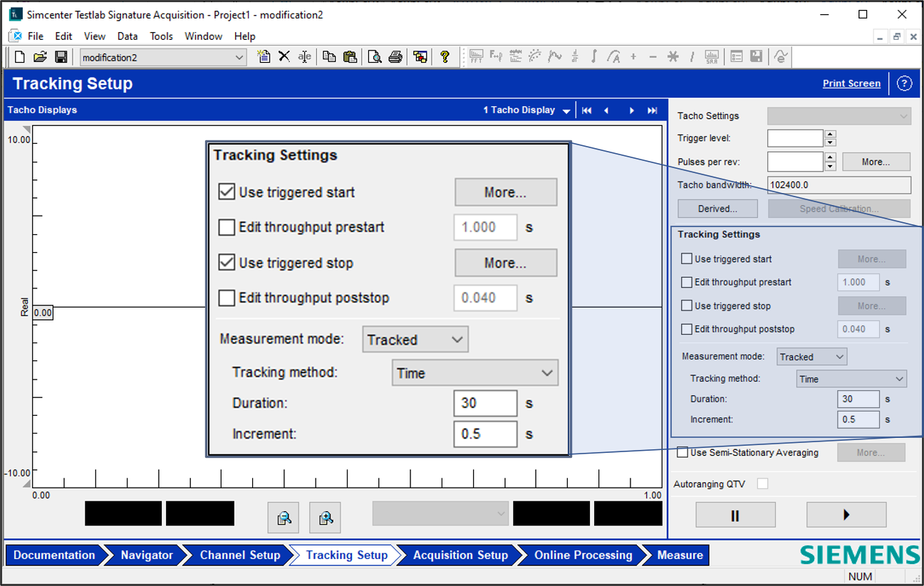The height and width of the screenshot is (586, 924).
Task: Click the Paste clipboard toolbar icon
Action: tap(349, 57)
